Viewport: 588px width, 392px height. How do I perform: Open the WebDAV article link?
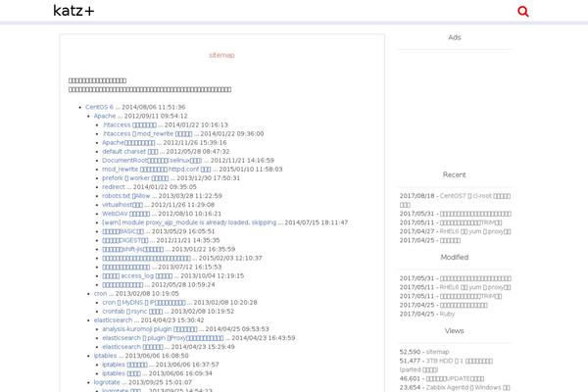tap(126, 214)
